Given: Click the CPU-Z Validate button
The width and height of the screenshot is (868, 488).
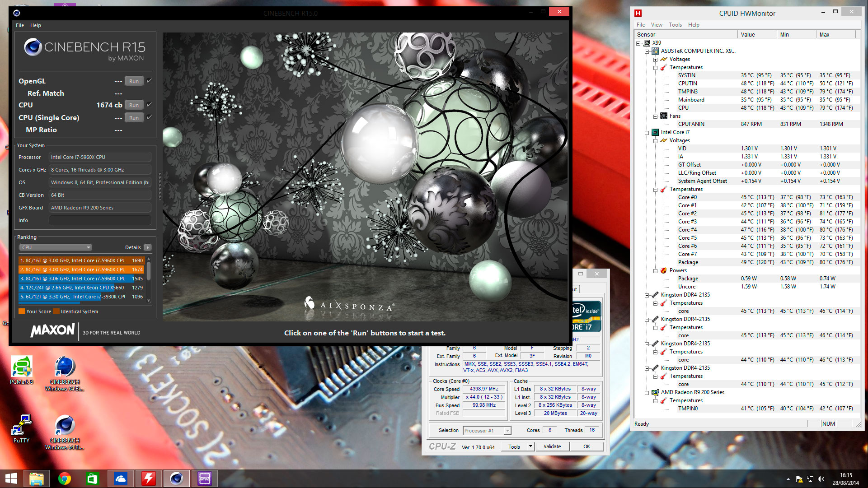Looking at the screenshot, I should click(552, 446).
